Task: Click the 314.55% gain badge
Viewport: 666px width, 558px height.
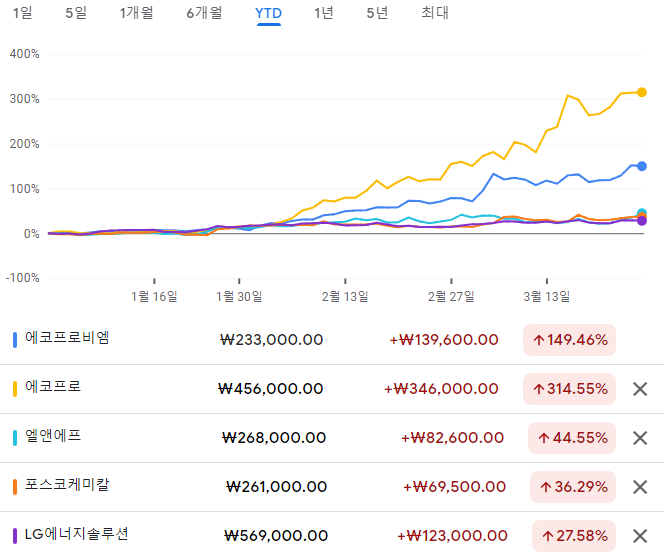Action: pyautogui.click(x=569, y=389)
